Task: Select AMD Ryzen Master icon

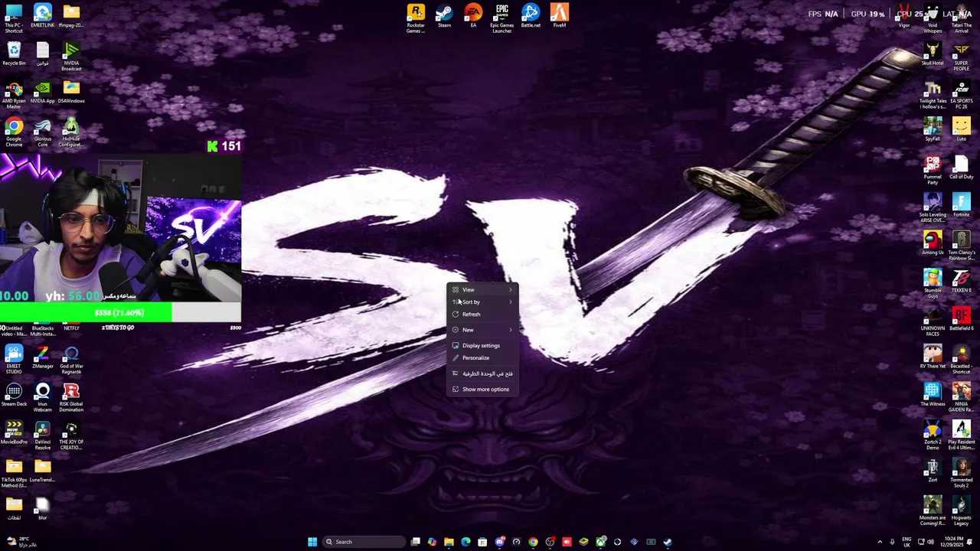Action: click(x=14, y=95)
